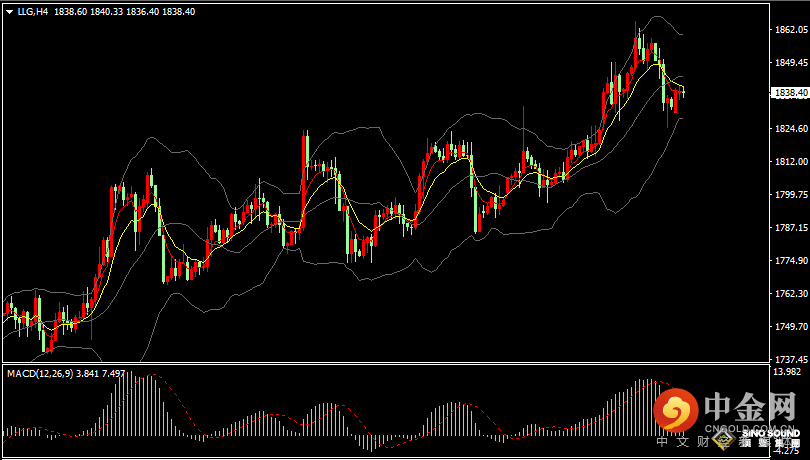The height and width of the screenshot is (460, 810).
Task: Click the 1762.30 price axis label
Action: tap(790, 294)
